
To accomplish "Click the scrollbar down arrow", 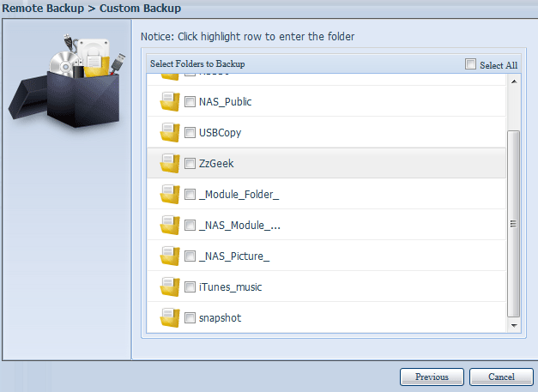I will point(514,325).
